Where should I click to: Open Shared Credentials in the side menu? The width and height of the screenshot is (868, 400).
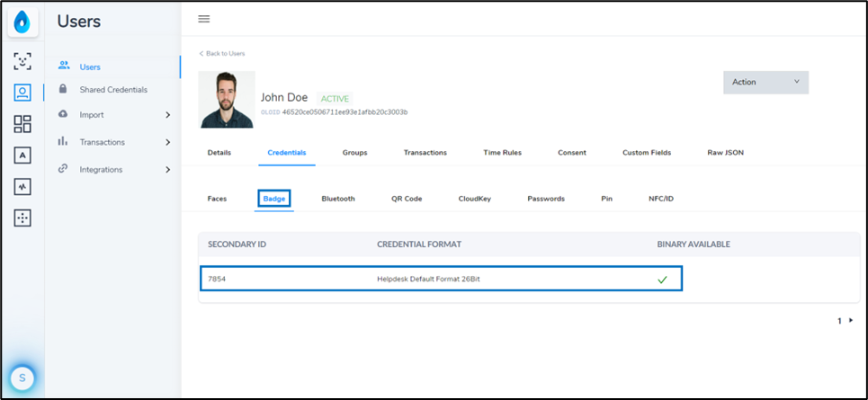(x=113, y=90)
